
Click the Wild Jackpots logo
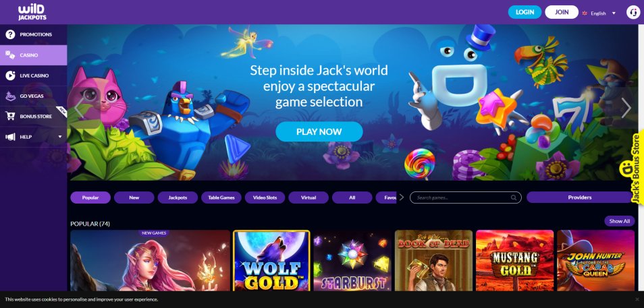[32, 12]
